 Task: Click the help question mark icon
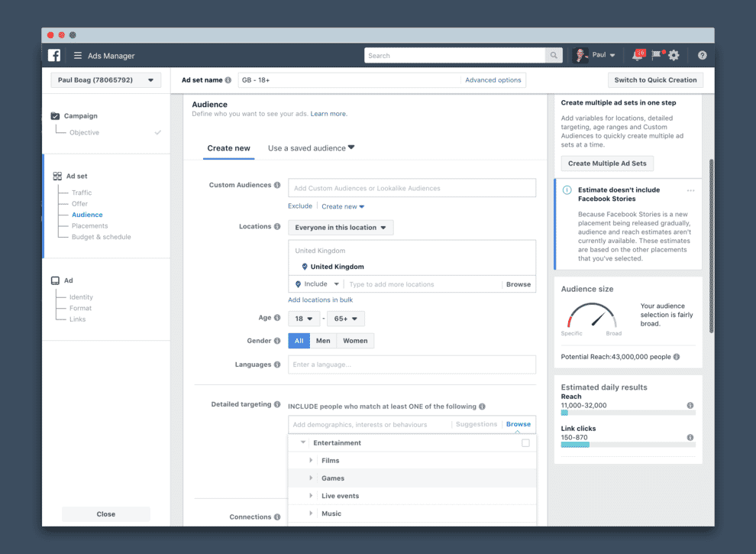tap(702, 56)
